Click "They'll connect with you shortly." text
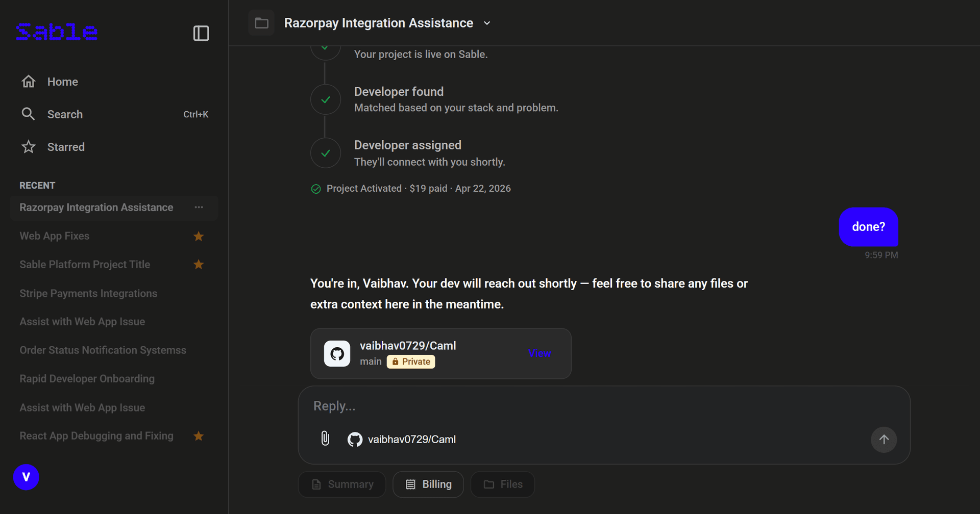This screenshot has width=980, height=514. point(430,162)
